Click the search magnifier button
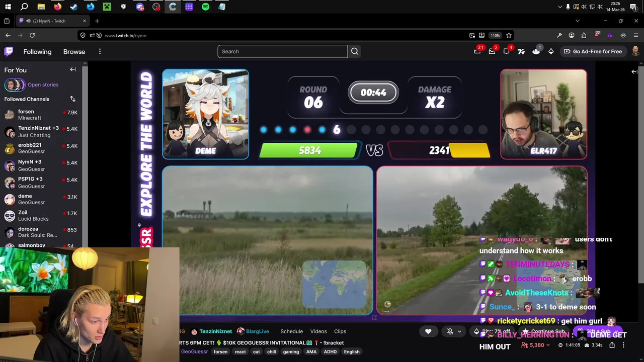Image resolution: width=644 pixels, height=362 pixels. click(355, 51)
